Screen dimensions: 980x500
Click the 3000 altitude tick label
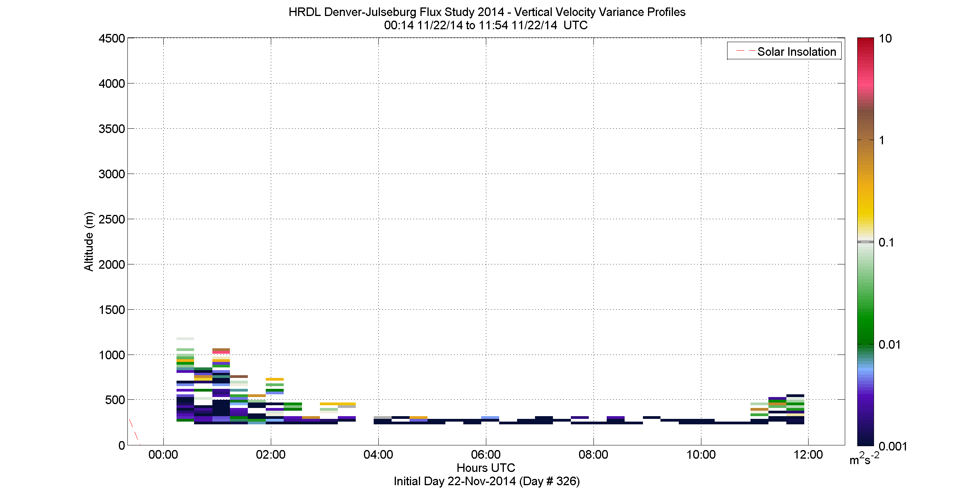coord(112,174)
